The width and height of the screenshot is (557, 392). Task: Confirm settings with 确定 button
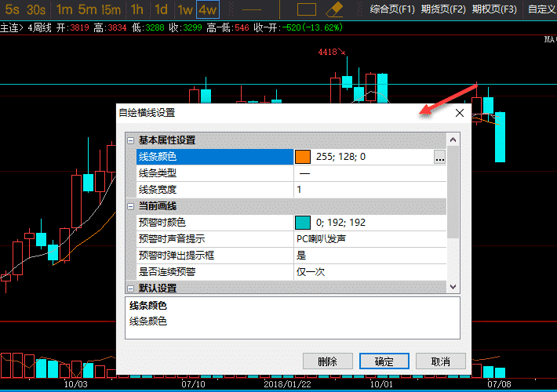pos(384,361)
